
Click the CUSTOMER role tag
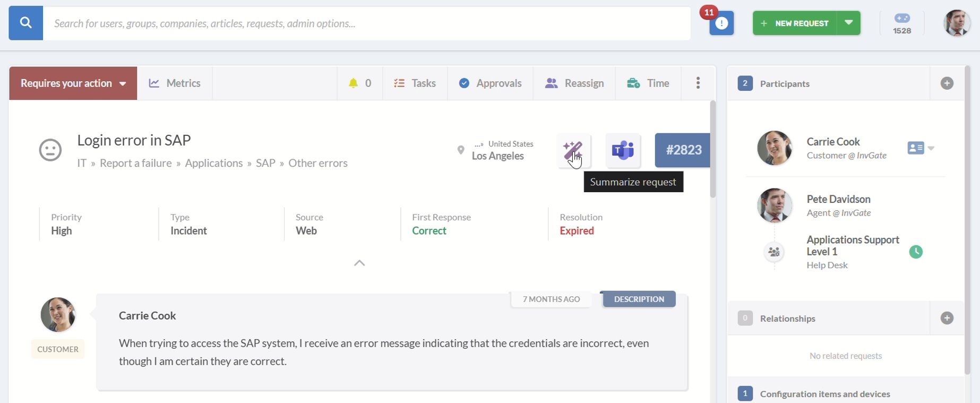tap(58, 349)
